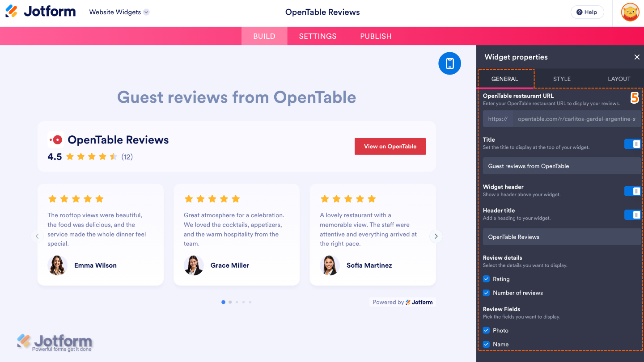Click the review text about lovely restaurant

click(x=369, y=229)
